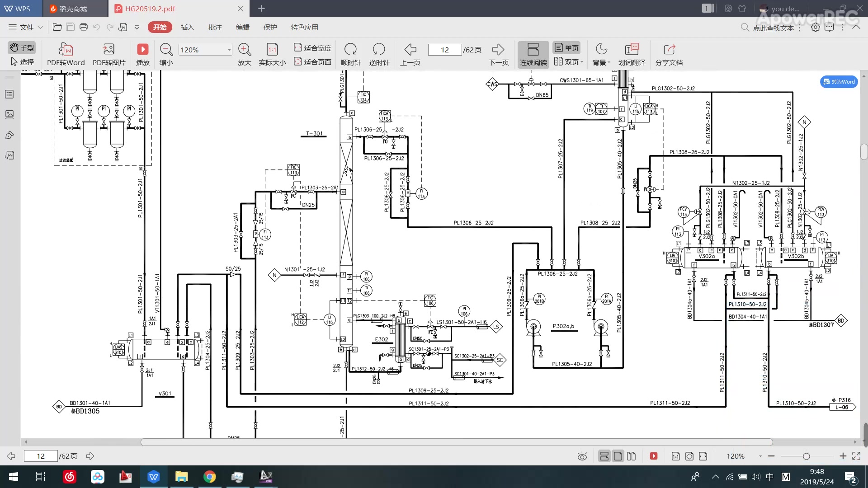Viewport: 868px width, 488px height.
Task: Click the print icon in quick toolbar
Action: point(83,27)
